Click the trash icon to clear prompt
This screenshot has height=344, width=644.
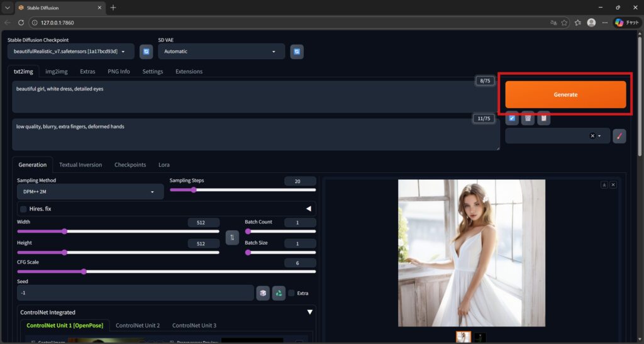(x=528, y=118)
